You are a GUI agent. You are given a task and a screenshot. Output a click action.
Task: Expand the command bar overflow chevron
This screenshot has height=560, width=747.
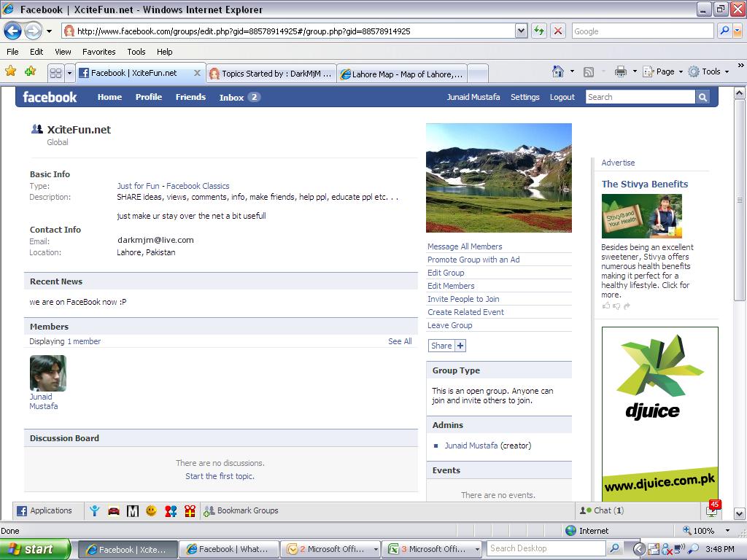coord(741,65)
